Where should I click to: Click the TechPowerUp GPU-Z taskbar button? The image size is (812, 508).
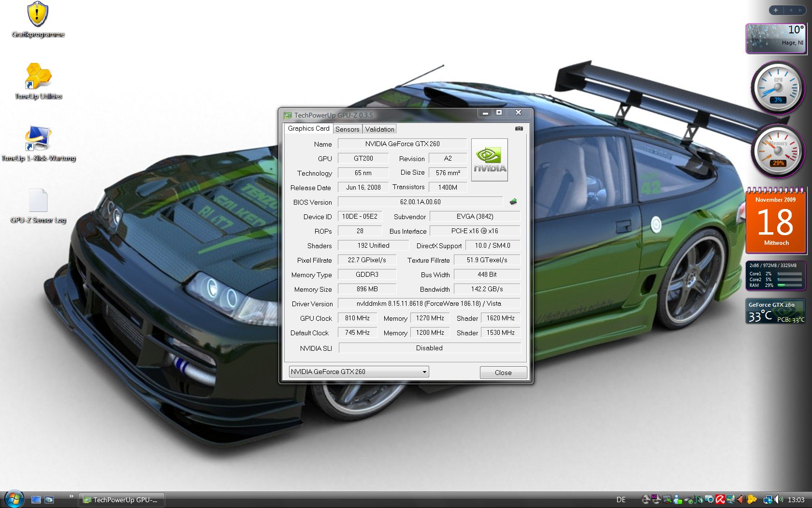[x=121, y=500]
